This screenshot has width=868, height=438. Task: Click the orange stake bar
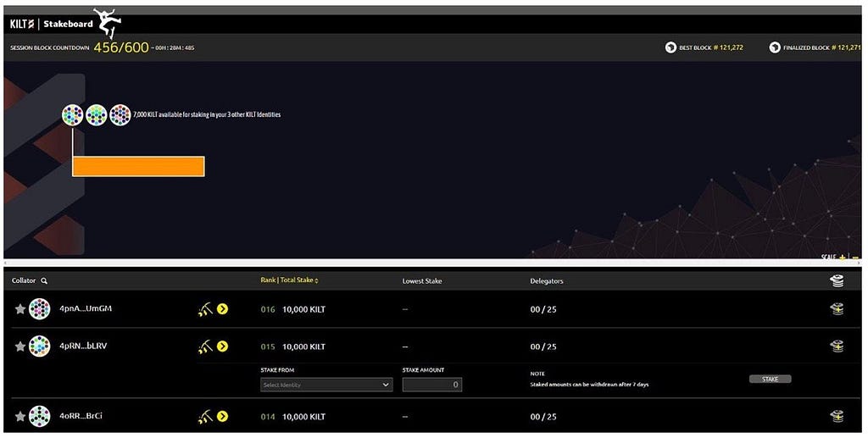(x=138, y=166)
